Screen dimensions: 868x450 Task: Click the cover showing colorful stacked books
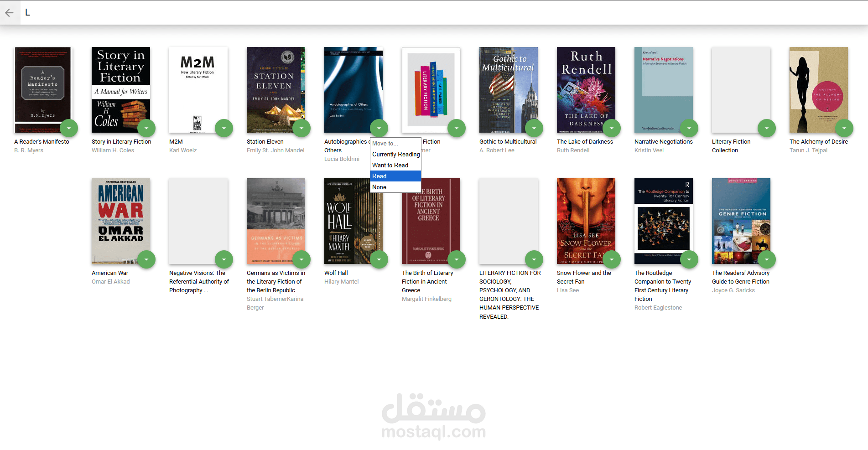(x=431, y=90)
